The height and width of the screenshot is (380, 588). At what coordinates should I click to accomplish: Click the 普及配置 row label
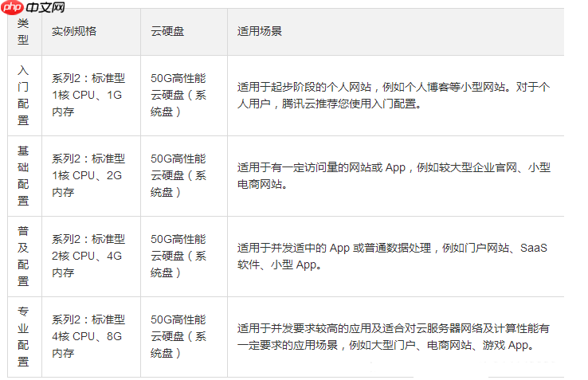[23, 257]
